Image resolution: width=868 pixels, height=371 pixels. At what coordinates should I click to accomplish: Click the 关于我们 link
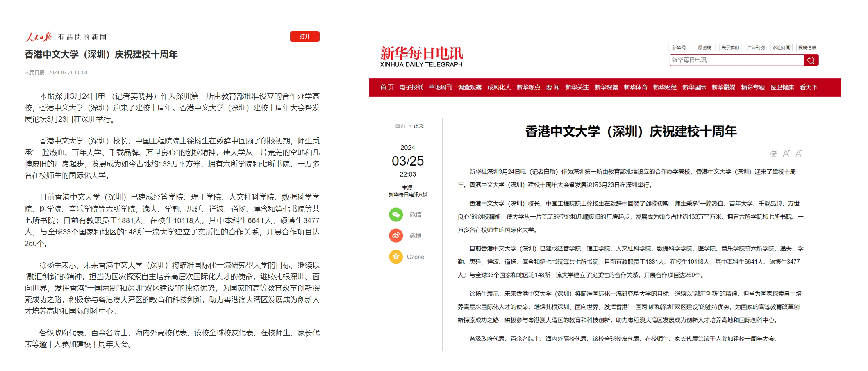pos(730,48)
